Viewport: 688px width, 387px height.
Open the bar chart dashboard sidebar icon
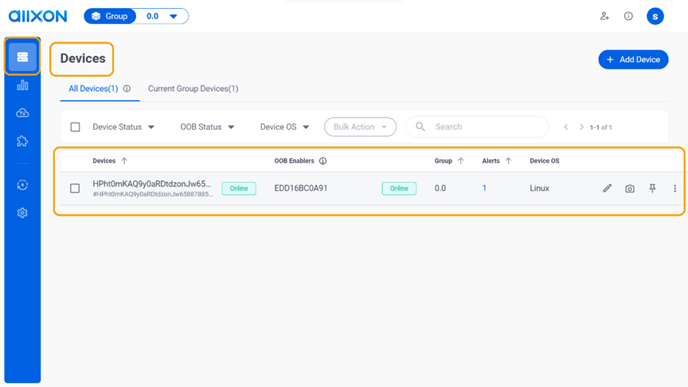pos(22,85)
